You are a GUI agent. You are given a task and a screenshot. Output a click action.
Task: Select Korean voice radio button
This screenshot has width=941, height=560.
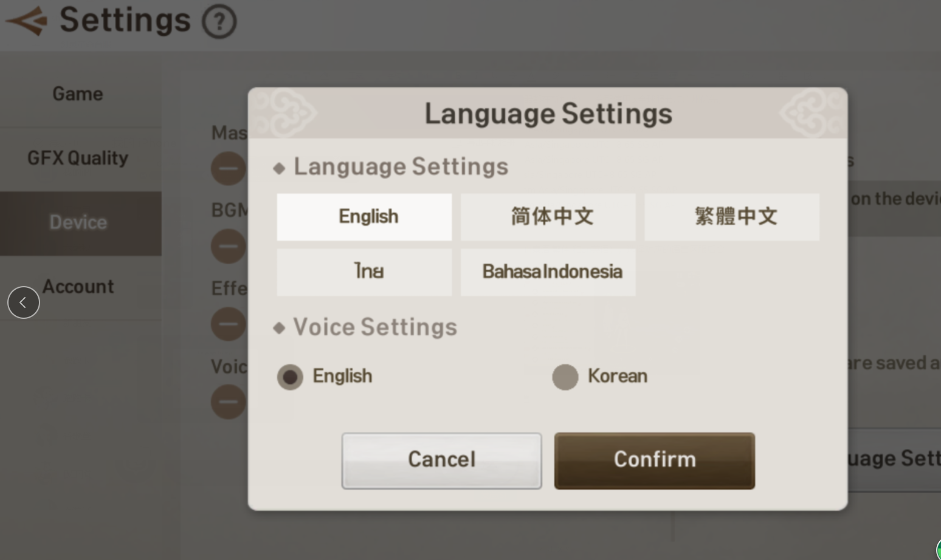(565, 377)
